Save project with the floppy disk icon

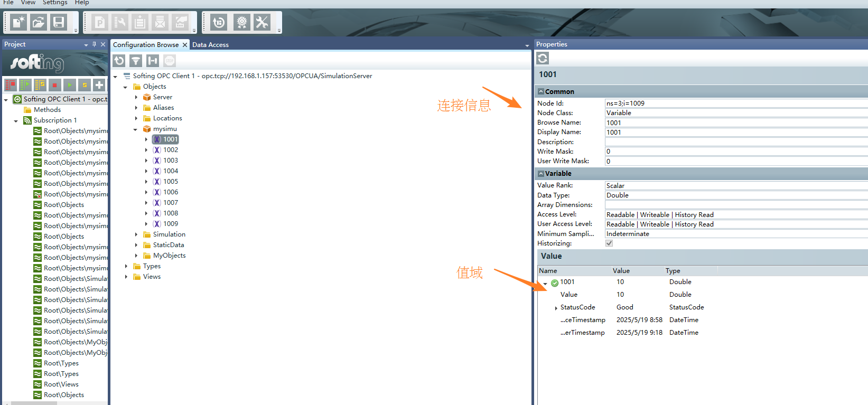pyautogui.click(x=59, y=22)
